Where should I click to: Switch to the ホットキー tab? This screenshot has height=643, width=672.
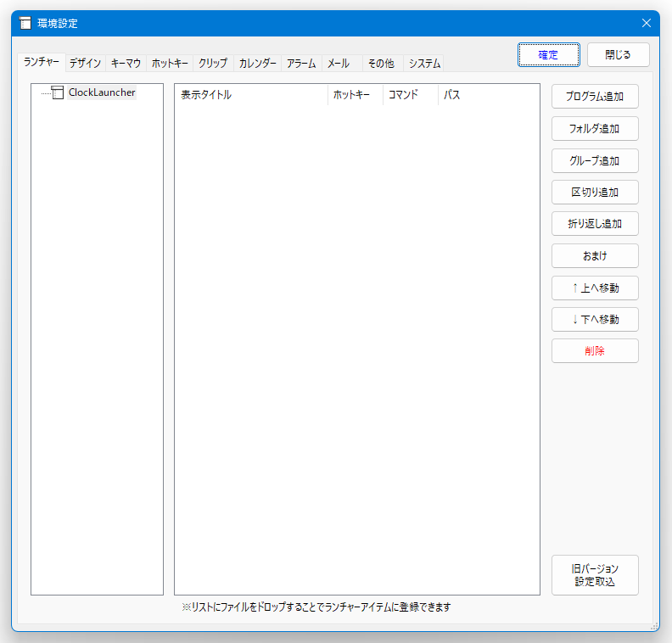click(x=170, y=64)
